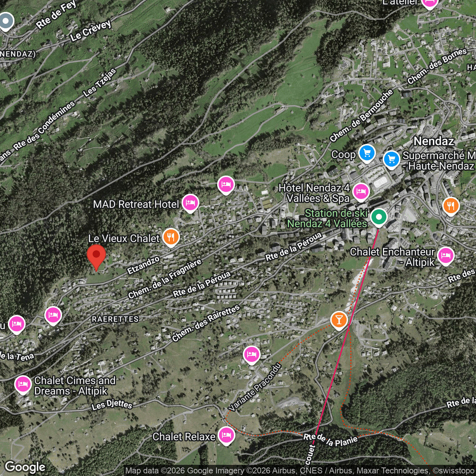Select the Coop shopping cart icon
Screen dimensions: 476x476
pyautogui.click(x=367, y=153)
